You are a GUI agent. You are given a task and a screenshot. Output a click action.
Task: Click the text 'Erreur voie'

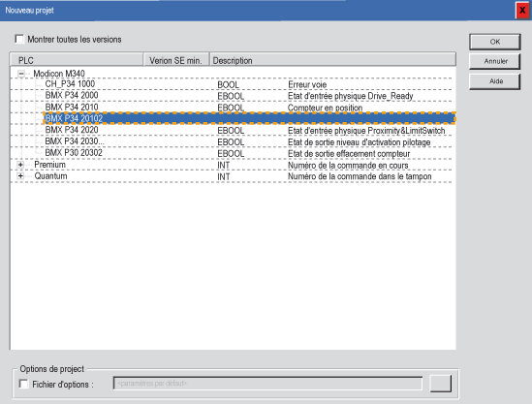(x=307, y=84)
